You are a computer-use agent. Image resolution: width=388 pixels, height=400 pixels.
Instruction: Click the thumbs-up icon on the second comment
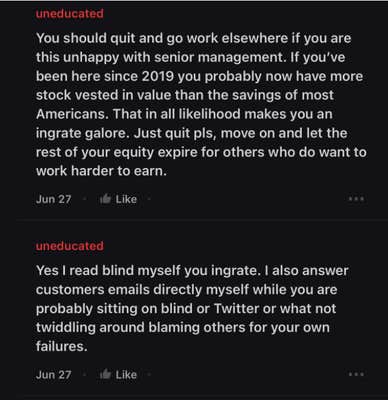[x=105, y=374]
